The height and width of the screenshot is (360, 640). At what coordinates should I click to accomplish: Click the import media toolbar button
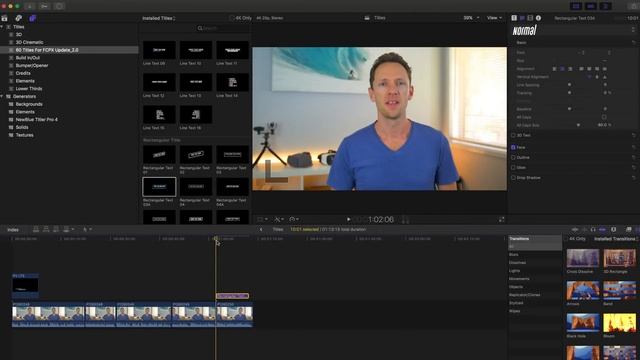30,6
